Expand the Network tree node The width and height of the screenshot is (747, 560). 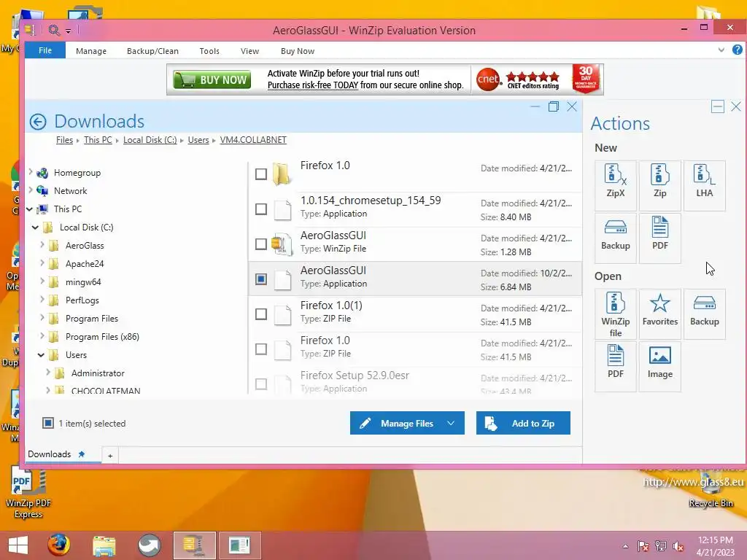coord(31,190)
